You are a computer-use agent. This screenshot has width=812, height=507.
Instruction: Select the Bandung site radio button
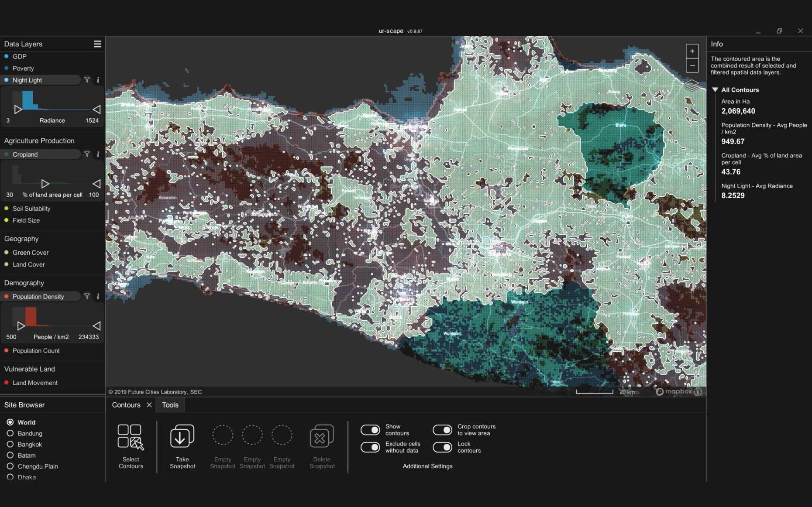point(10,433)
